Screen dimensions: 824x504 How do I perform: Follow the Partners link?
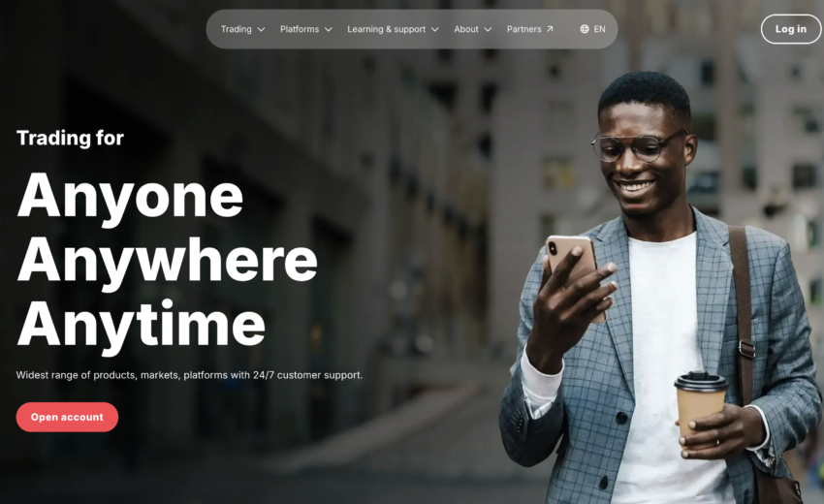(529, 29)
